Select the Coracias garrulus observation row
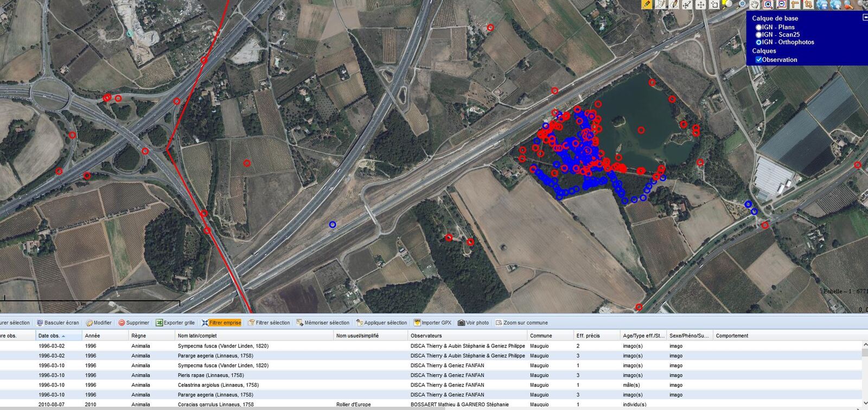Viewport: 868px width, 410px height. click(x=215, y=405)
